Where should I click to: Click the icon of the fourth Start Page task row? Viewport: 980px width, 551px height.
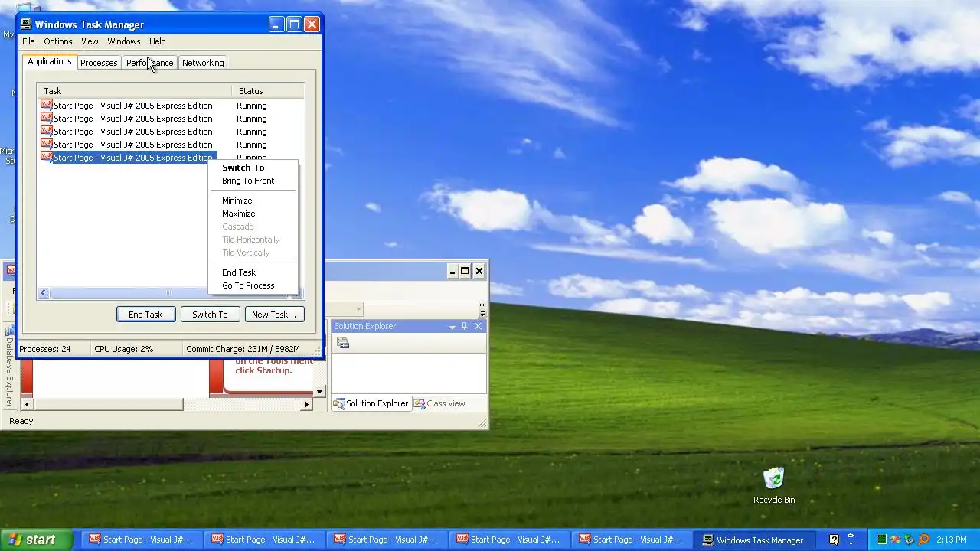pos(47,144)
